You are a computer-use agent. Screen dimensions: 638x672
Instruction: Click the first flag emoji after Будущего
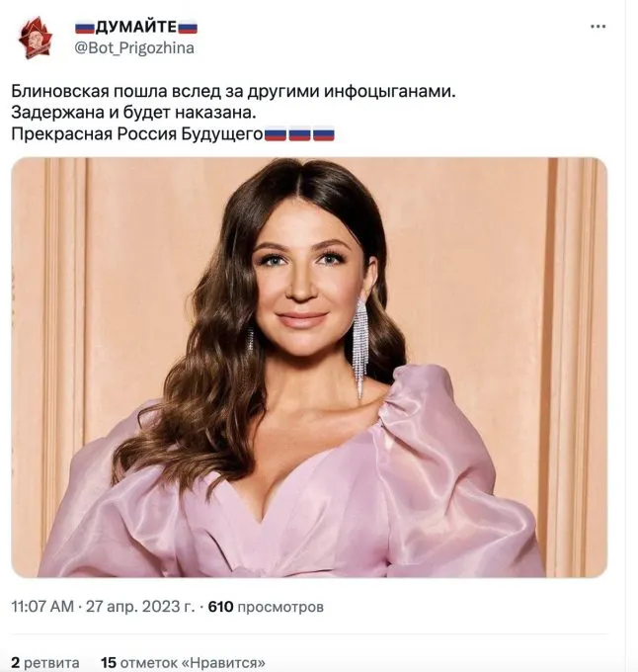tap(276, 133)
